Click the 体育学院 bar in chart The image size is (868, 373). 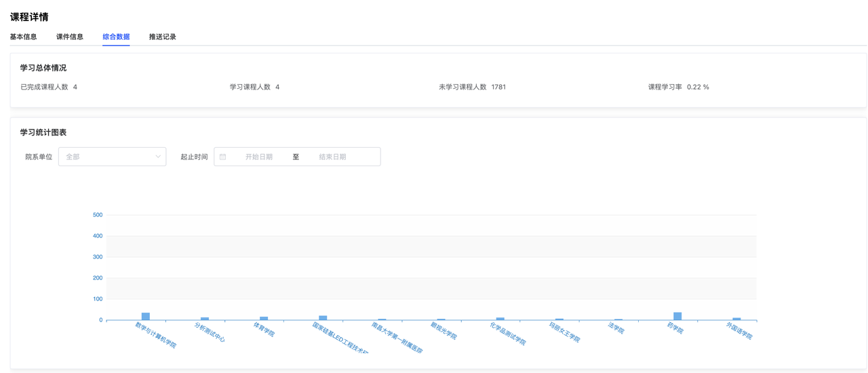[264, 318]
